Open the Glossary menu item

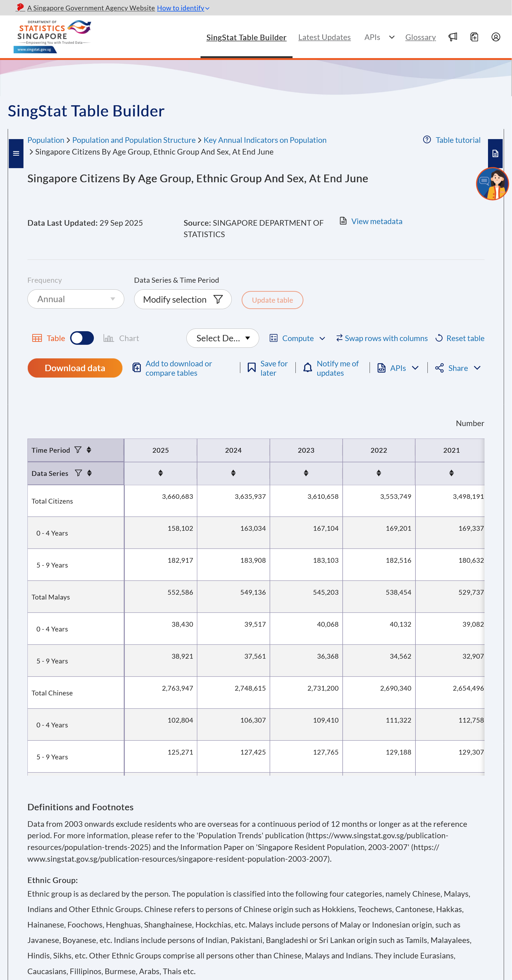(x=420, y=37)
